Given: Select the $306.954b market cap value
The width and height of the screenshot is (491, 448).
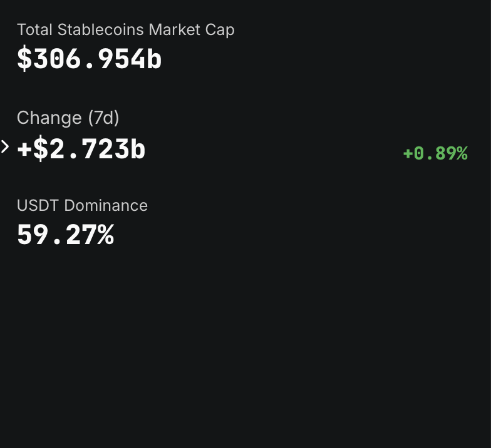Looking at the screenshot, I should [x=89, y=59].
